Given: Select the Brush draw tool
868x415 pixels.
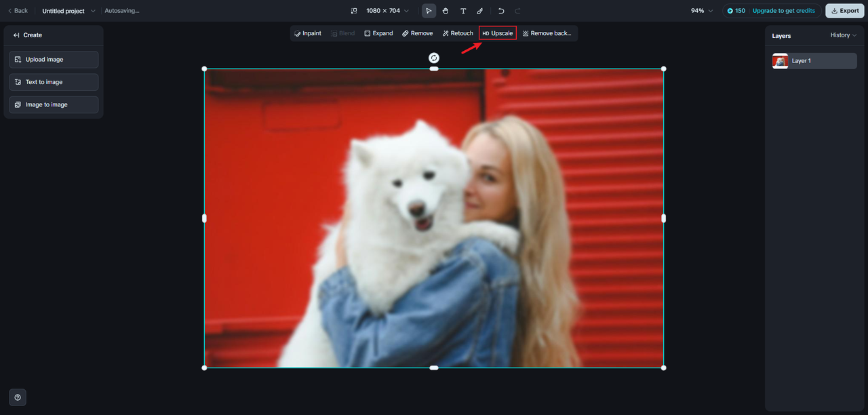Looking at the screenshot, I should [480, 11].
